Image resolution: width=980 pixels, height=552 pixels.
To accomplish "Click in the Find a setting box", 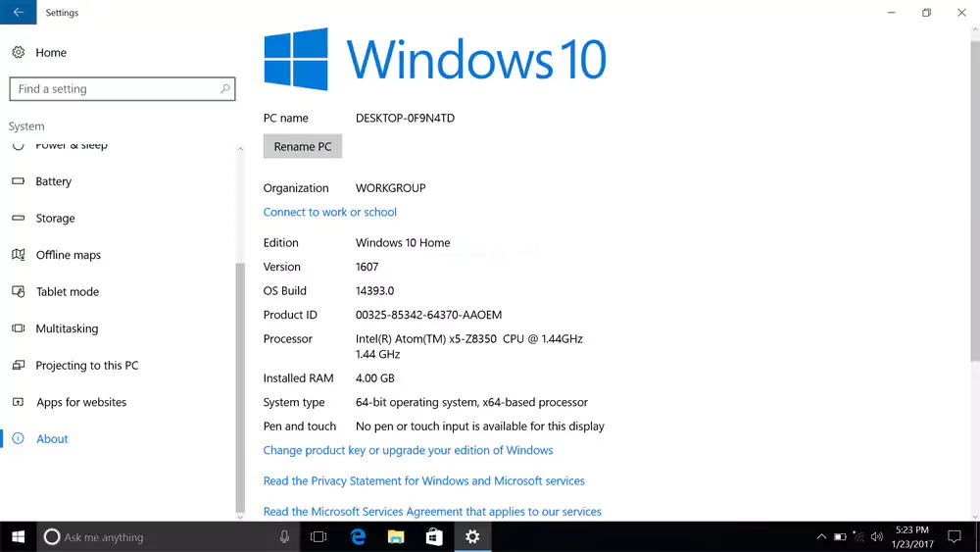I will pos(113,89).
